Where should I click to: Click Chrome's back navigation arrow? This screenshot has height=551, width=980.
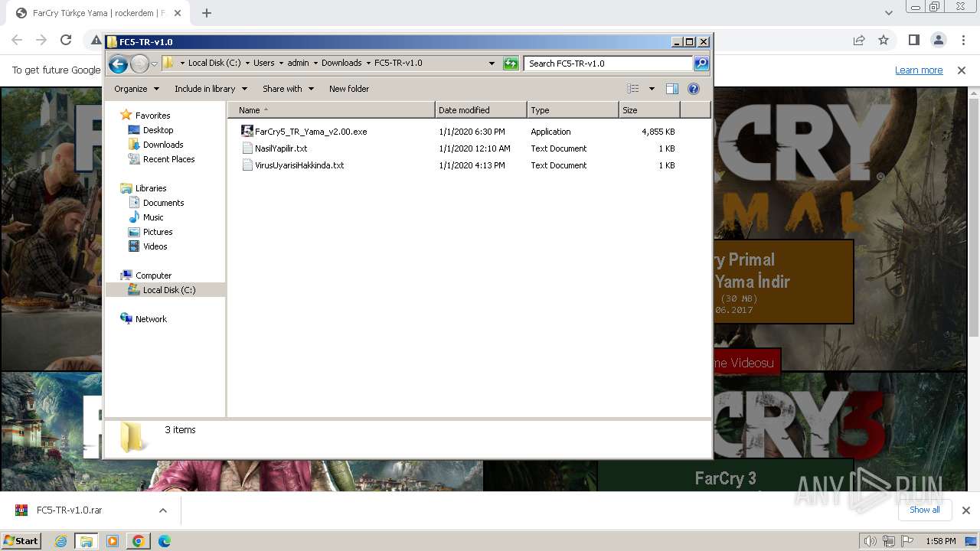[17, 40]
